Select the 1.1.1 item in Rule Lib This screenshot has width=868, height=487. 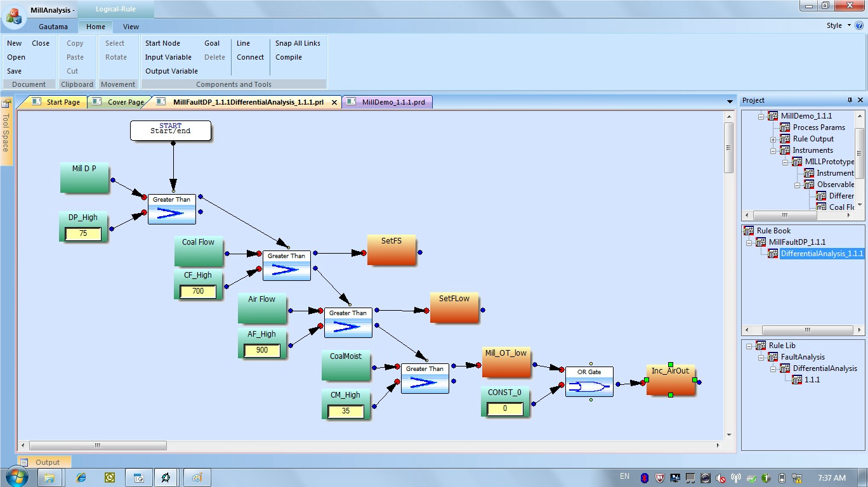tap(812, 380)
